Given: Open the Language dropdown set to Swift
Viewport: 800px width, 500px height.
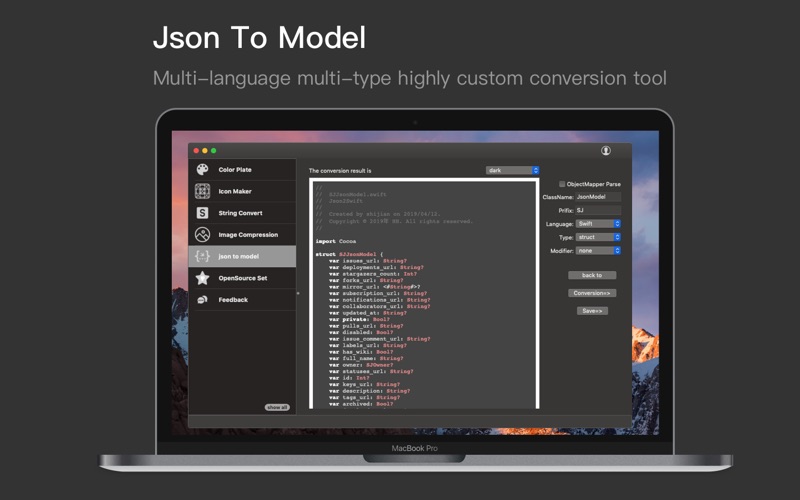Looking at the screenshot, I should click(x=598, y=223).
